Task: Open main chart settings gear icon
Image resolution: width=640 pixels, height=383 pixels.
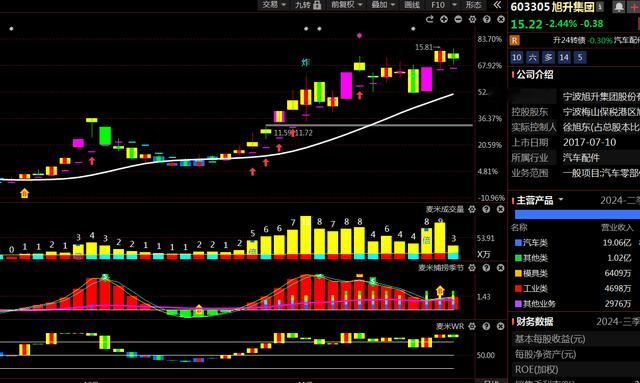Action: (472, 19)
